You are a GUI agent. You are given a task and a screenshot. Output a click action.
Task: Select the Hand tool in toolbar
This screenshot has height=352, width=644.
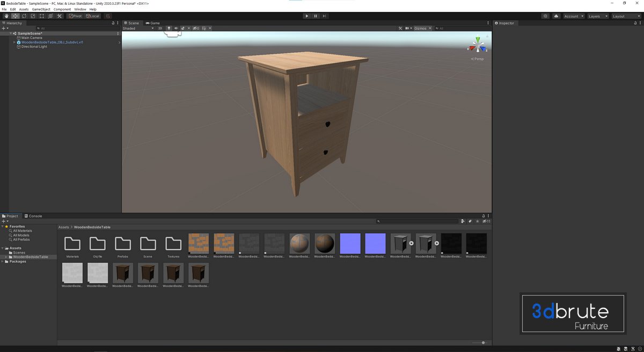pyautogui.click(x=6, y=16)
